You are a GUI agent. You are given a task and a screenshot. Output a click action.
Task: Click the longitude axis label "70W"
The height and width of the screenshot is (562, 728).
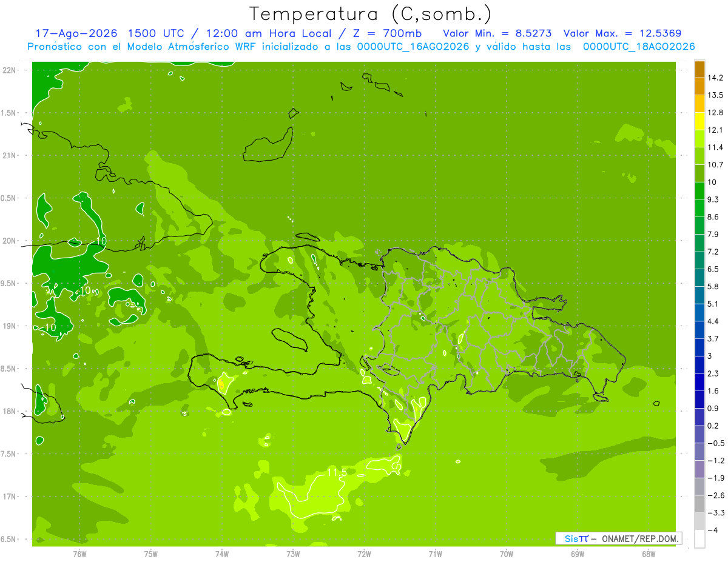tap(507, 554)
